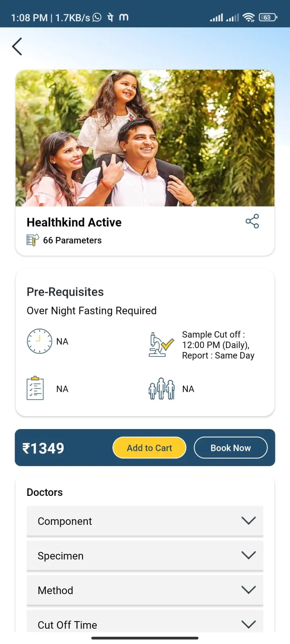Image resolution: width=290 pixels, height=644 pixels.
Task: Tap the clipboard checklist icon
Action: [x=35, y=388]
